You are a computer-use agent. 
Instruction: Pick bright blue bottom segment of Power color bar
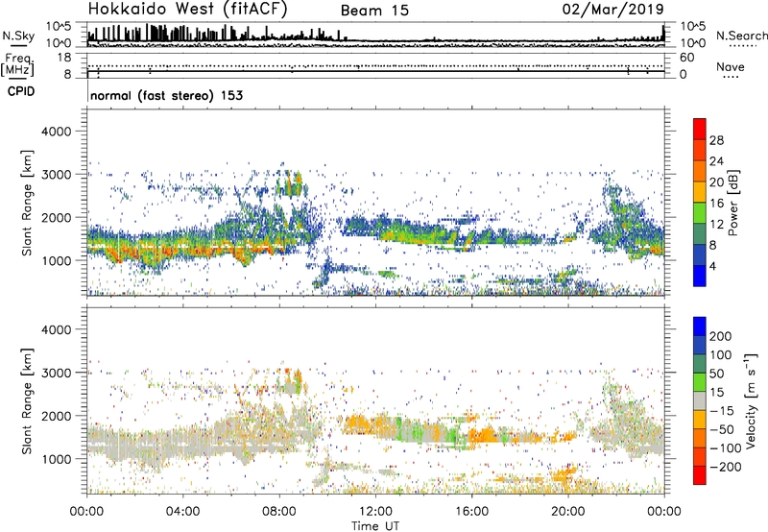point(700,276)
